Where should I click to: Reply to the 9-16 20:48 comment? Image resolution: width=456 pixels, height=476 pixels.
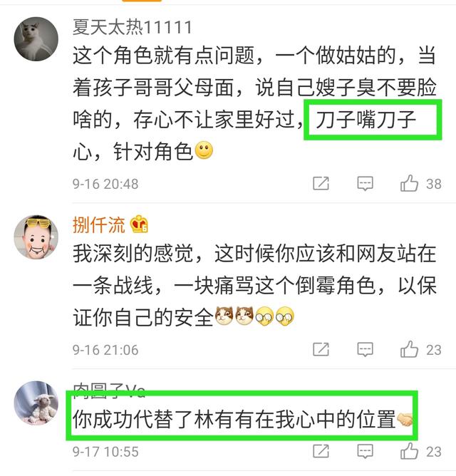point(365,183)
